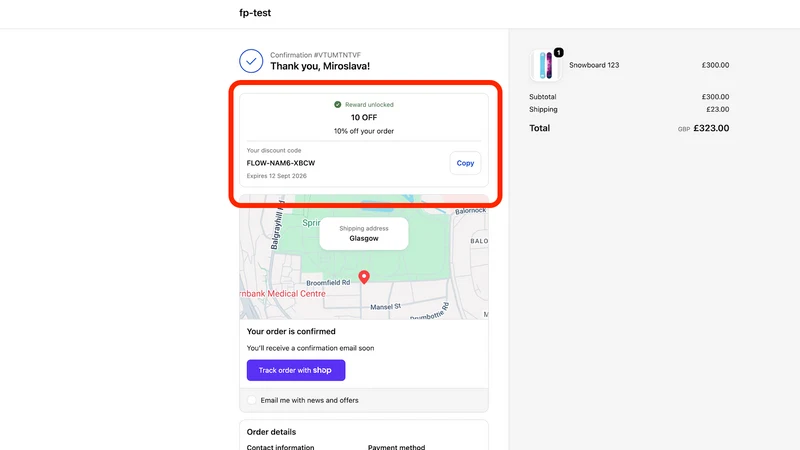Open the fp-test store header link
Image resolution: width=800 pixels, height=450 pixels.
pos(255,13)
